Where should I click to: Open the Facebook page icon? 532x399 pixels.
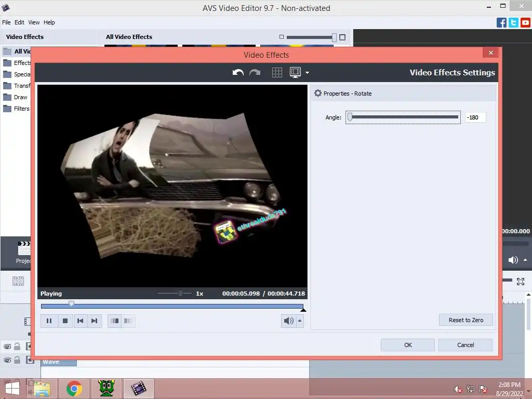coord(501,23)
